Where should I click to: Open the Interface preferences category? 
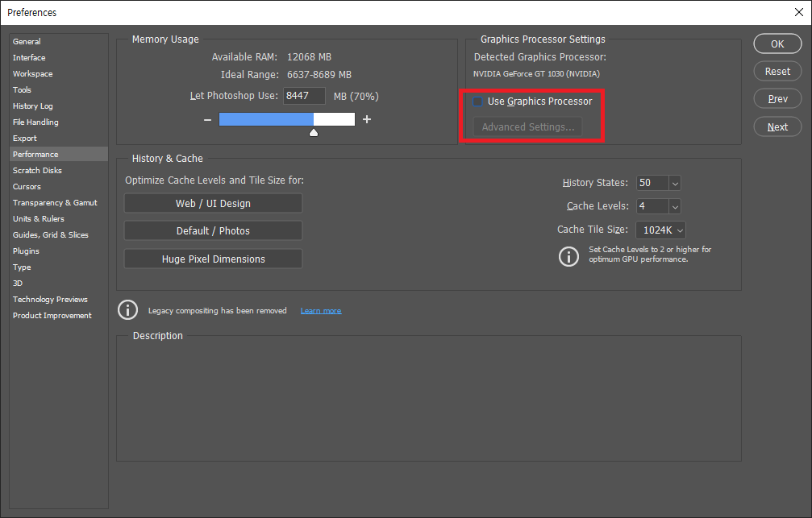[59, 57]
